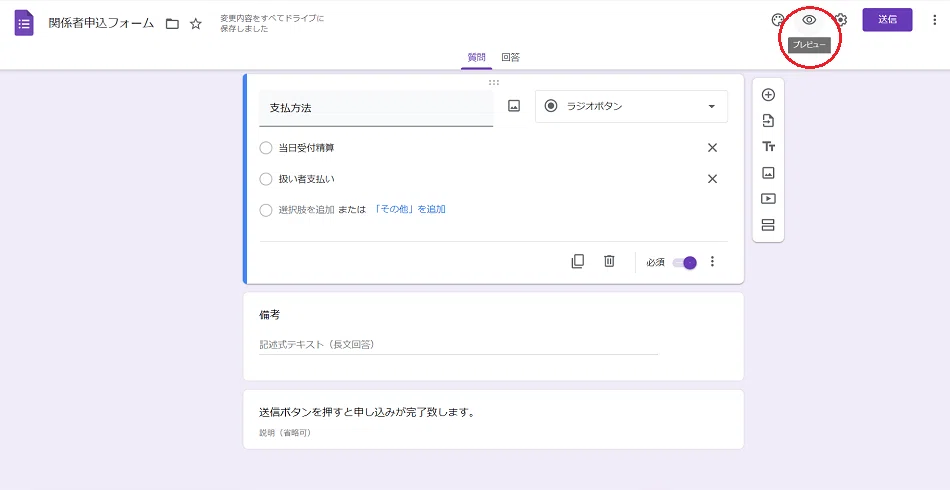Click 選択肢を追加 to add option
The width and height of the screenshot is (950, 490).
(x=307, y=210)
